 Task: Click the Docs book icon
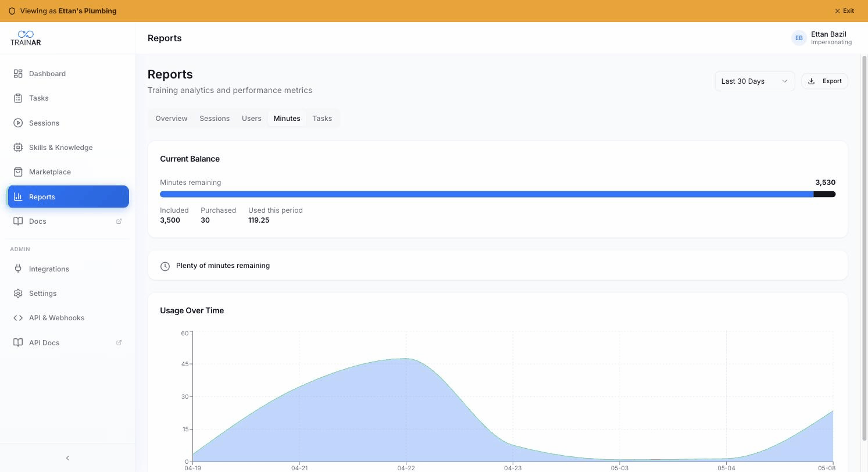[18, 221]
